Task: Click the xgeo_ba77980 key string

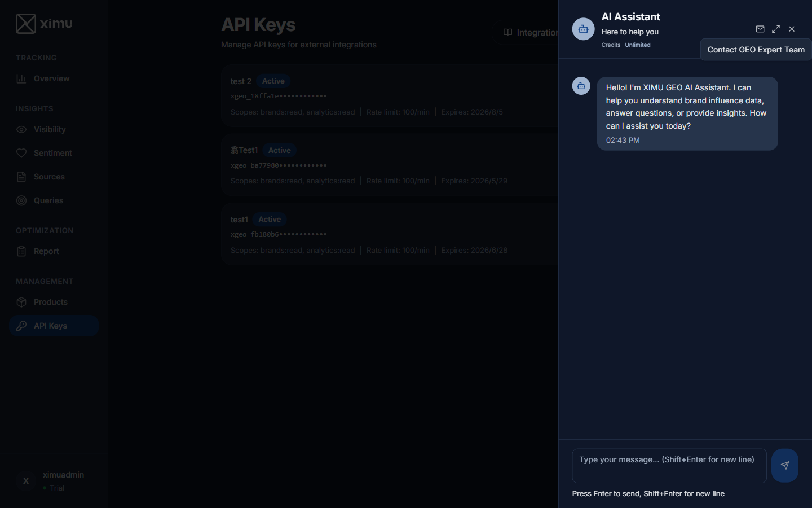Action: point(279,165)
